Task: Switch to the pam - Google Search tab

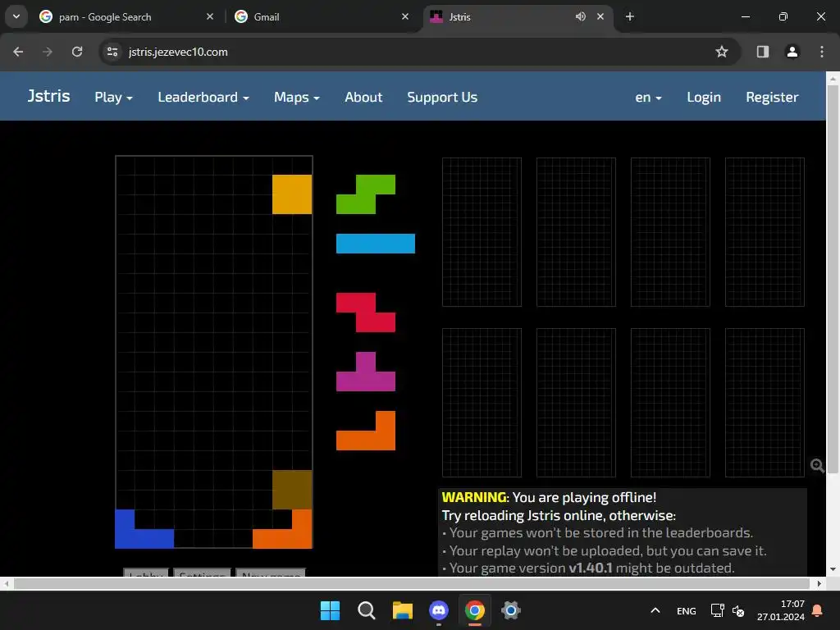Action: [x=126, y=16]
